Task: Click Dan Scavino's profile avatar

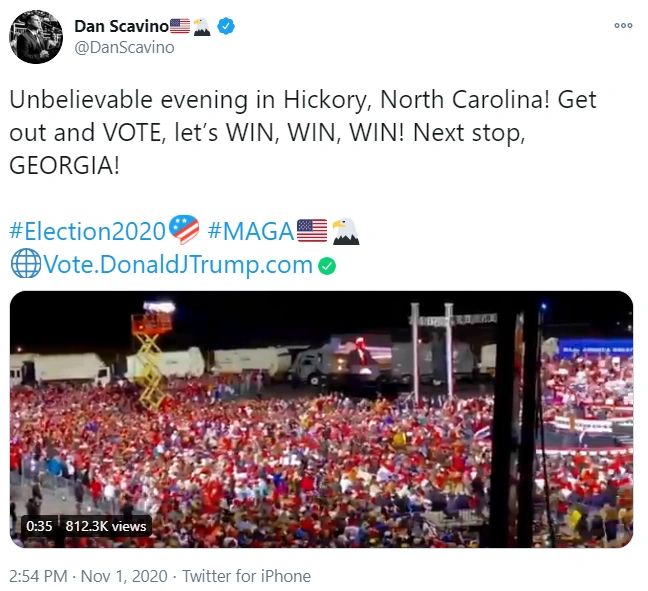Action: pyautogui.click(x=37, y=36)
